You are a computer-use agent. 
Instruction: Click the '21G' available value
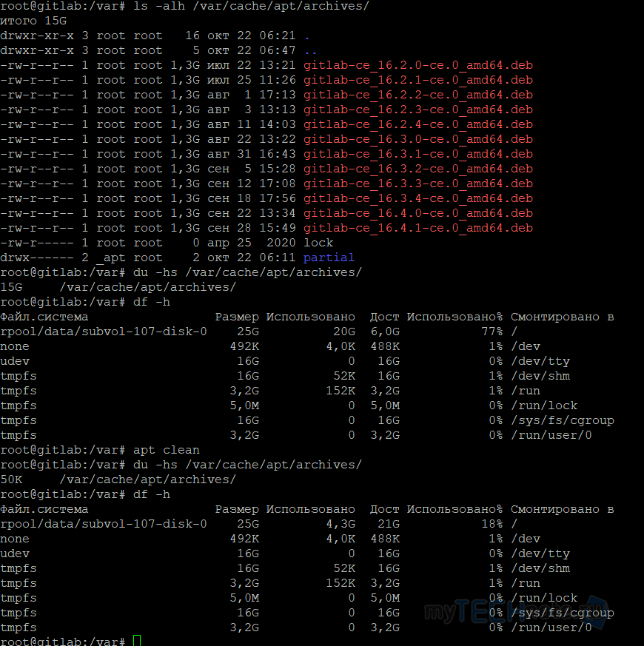389,524
